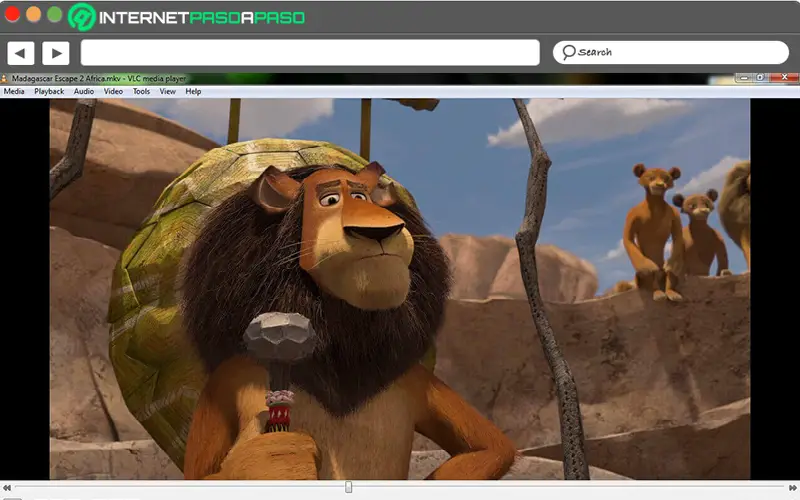Click the Madagascar video playback area
This screenshot has height=500, width=800.
click(399, 289)
